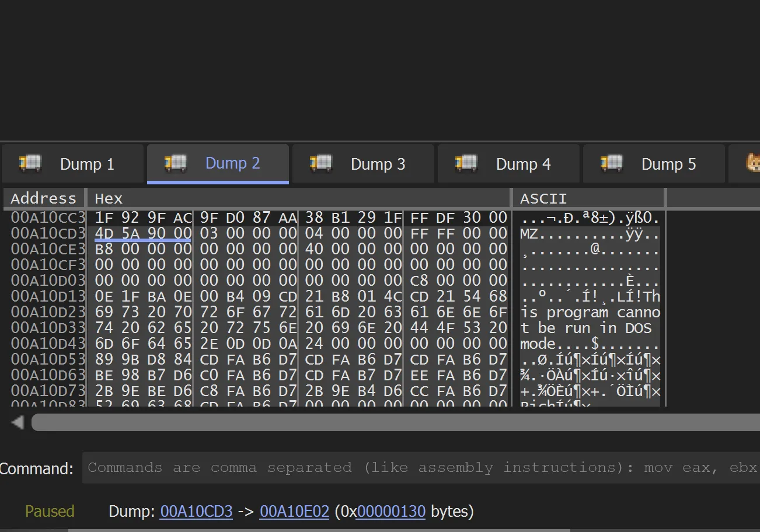The image size is (760, 532).
Task: Switch to the Dump 4 tab
Action: [508, 164]
